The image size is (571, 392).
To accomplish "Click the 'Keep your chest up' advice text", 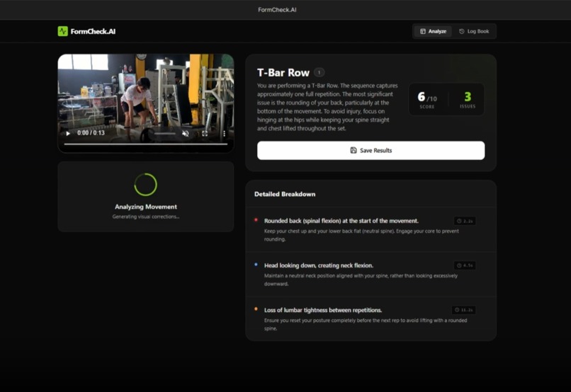I will (x=361, y=235).
